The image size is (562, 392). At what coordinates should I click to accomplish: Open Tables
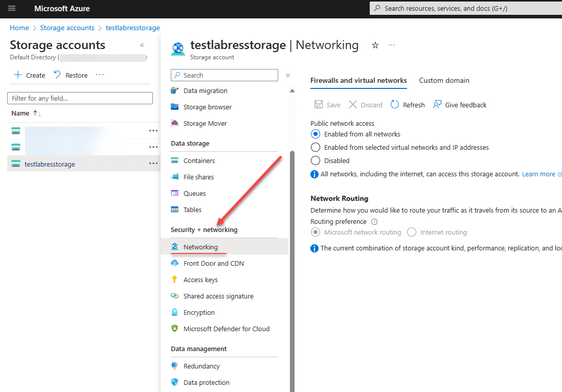(x=192, y=210)
